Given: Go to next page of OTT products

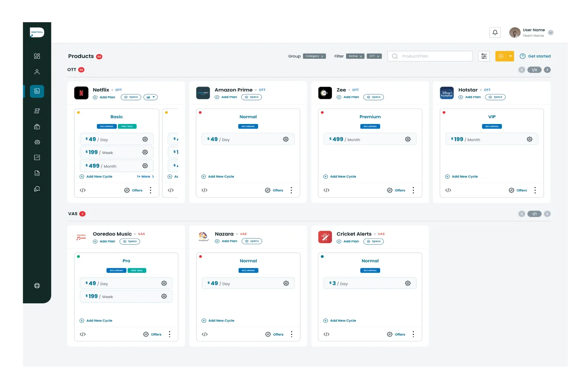Looking at the screenshot, I should (x=547, y=70).
